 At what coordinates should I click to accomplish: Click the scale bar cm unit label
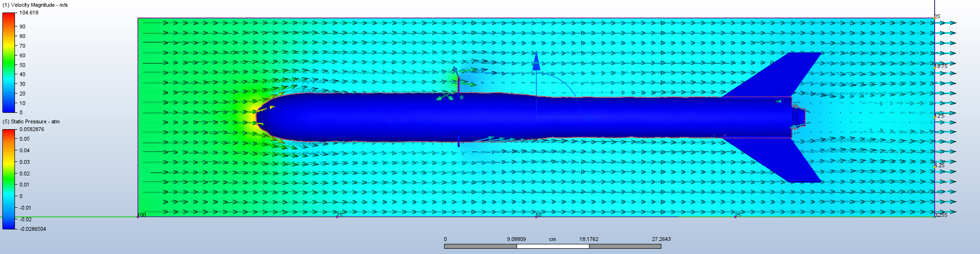pyautogui.click(x=552, y=239)
